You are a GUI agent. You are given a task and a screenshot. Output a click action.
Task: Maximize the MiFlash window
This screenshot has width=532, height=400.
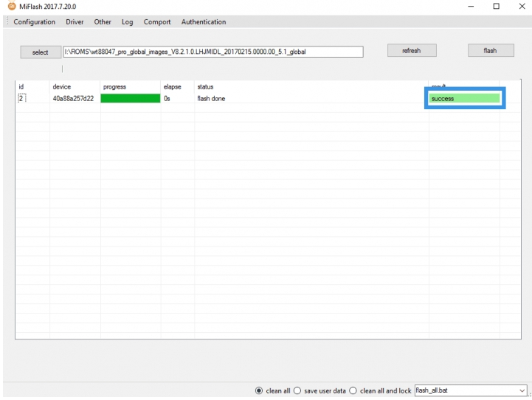click(x=497, y=7)
